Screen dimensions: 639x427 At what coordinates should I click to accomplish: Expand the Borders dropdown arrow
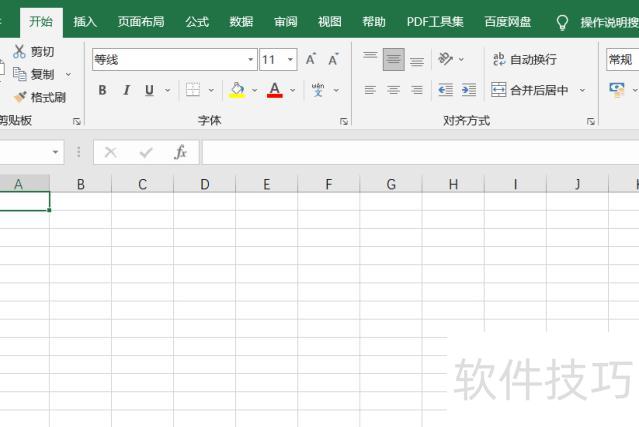(211, 90)
